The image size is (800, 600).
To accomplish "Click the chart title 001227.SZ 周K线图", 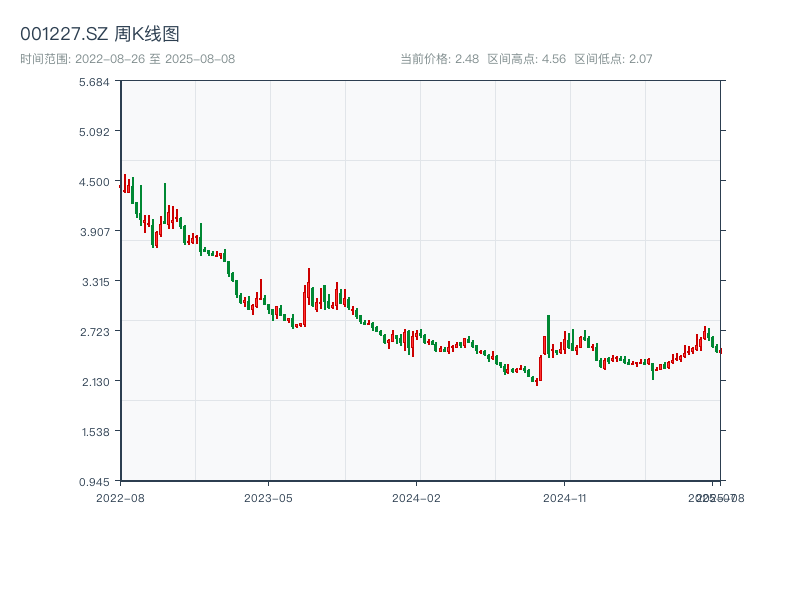I will click(x=100, y=34).
